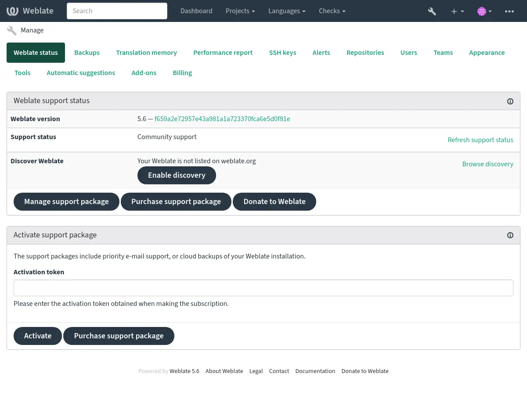Click the 'Weblate version' row label
This screenshot has width=527, height=420.
[35, 119]
